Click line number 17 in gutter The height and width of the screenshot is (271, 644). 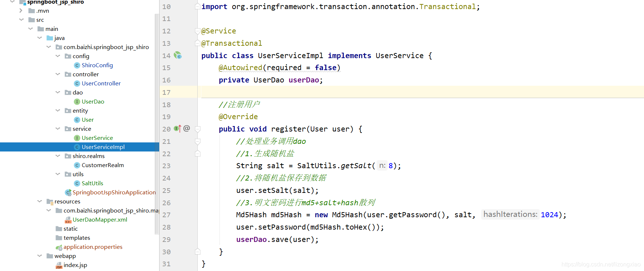(166, 92)
